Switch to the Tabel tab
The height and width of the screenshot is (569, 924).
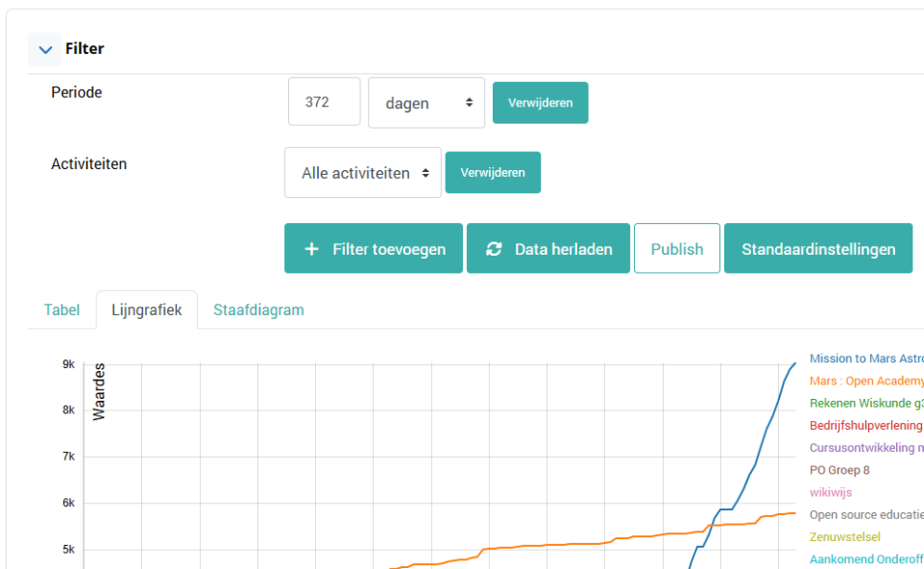pyautogui.click(x=61, y=310)
